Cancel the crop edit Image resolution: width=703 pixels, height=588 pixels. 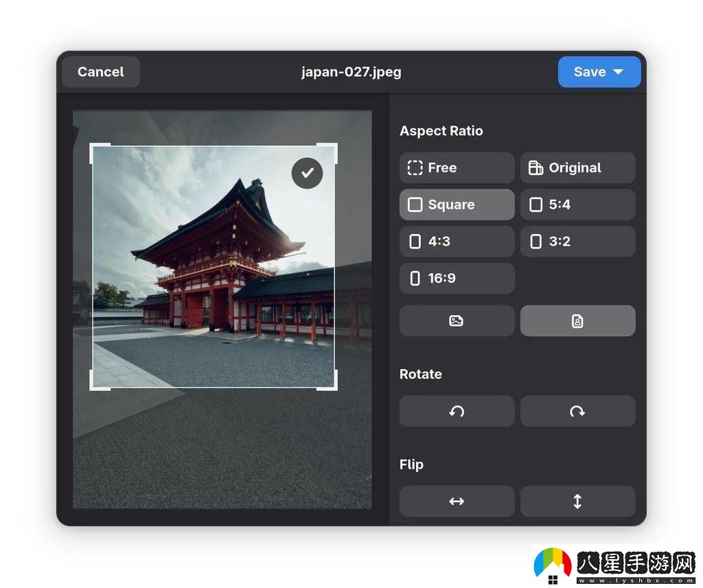click(100, 72)
